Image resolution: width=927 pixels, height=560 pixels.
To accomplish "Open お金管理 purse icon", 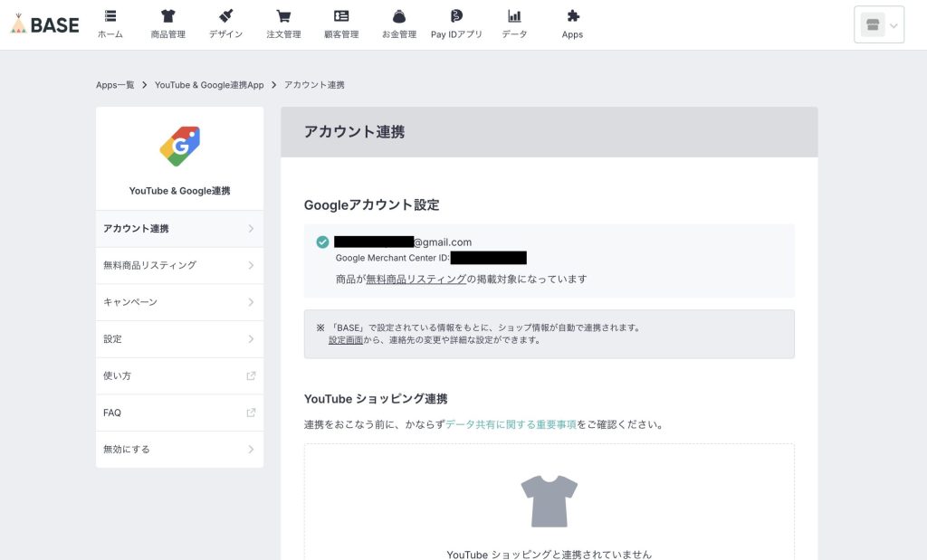I will tap(399, 16).
